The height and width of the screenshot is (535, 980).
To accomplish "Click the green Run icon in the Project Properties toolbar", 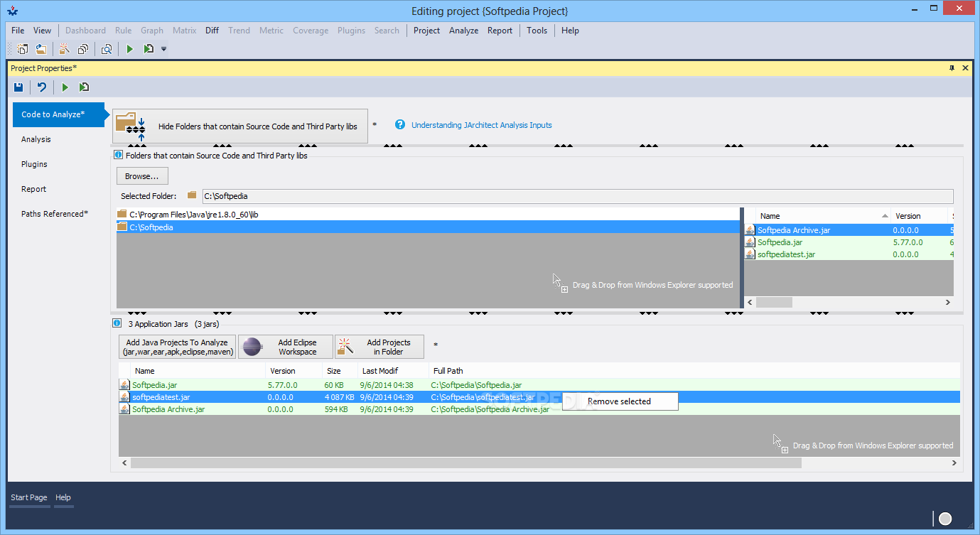I will coord(65,87).
